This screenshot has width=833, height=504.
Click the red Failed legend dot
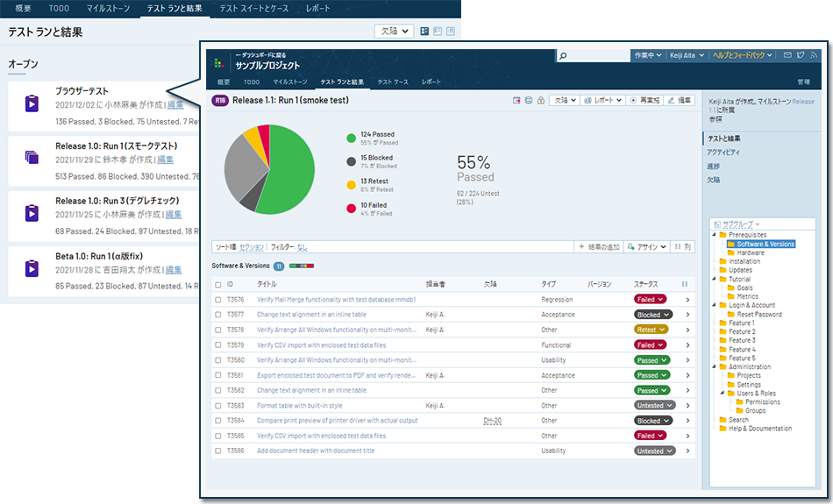point(351,209)
